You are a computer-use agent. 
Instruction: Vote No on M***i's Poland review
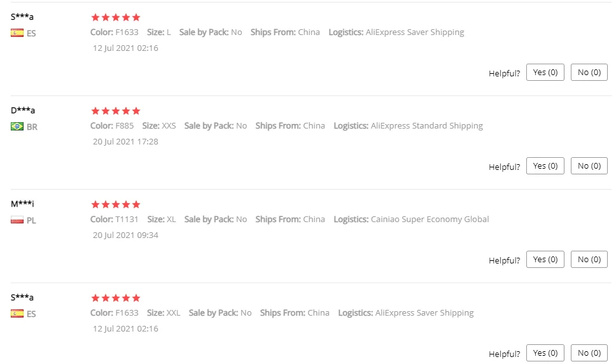[x=589, y=260]
